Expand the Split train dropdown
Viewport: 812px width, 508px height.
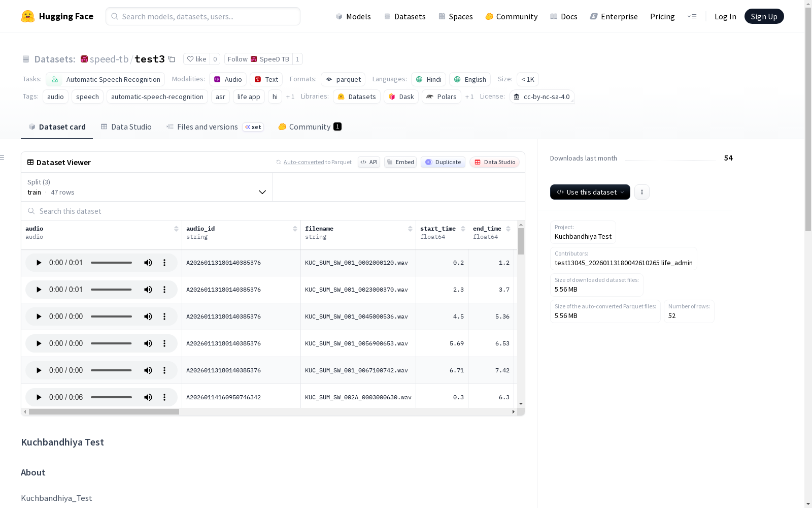147,187
